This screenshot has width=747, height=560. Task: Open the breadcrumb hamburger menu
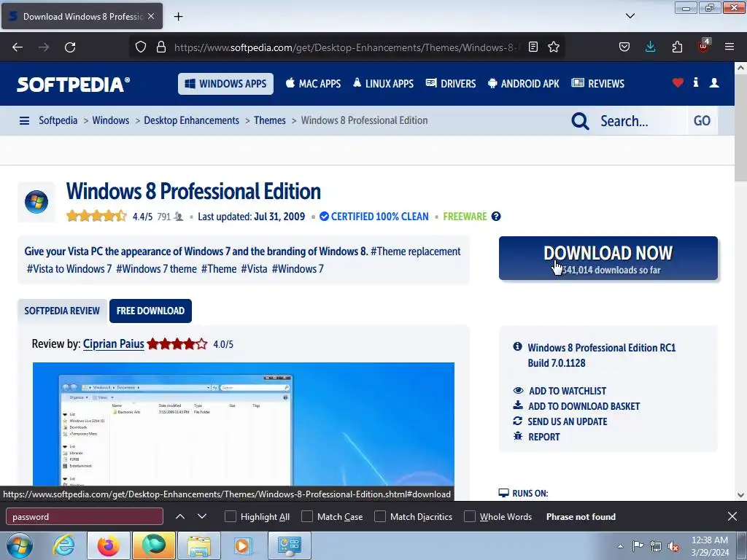coord(24,121)
